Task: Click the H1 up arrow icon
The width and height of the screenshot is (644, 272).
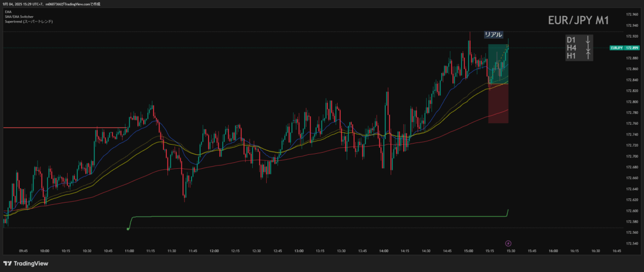Action: (588, 55)
